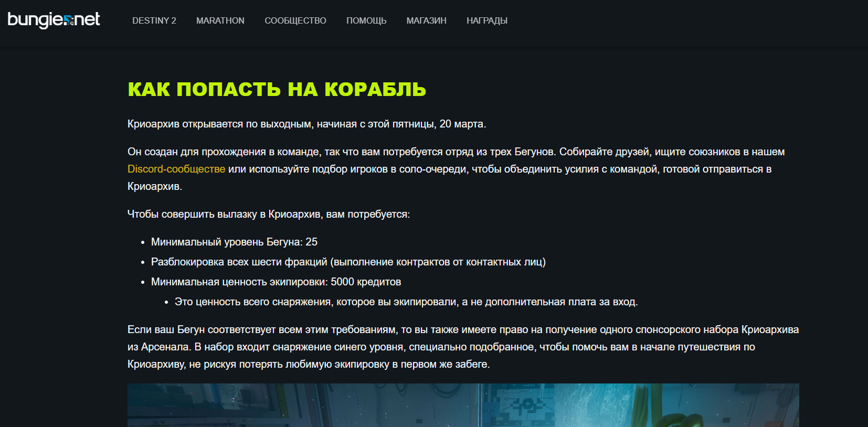Click the line 'Чтобы совершить вылазку в Криоархив'
This screenshot has height=427, width=868.
point(269,214)
